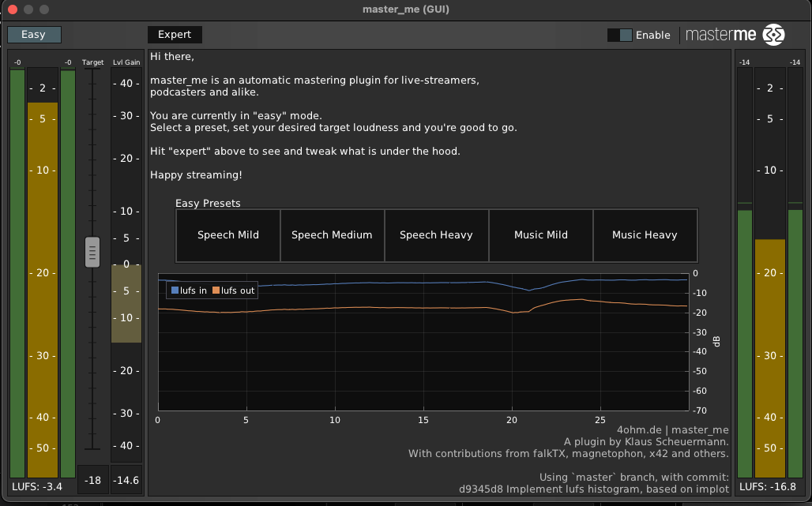The width and height of the screenshot is (812, 506).
Task: Click the orange lufs out legend swatch
Action: click(x=216, y=290)
